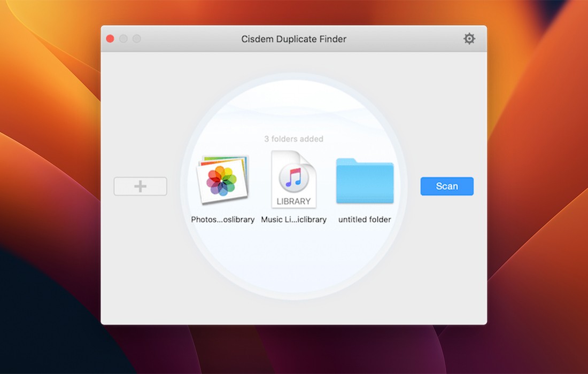588x374 pixels.
Task: Select the blue untitled folder icon
Action: (365, 181)
